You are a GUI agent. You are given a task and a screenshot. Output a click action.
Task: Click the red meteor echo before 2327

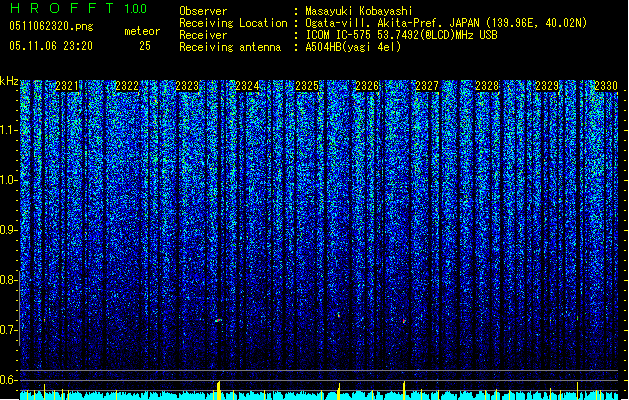click(x=404, y=321)
